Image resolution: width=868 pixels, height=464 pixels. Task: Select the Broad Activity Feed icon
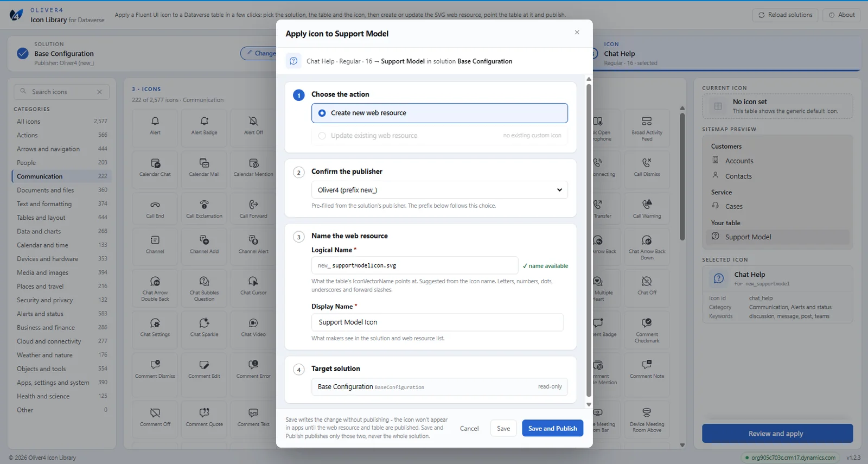[647, 128]
